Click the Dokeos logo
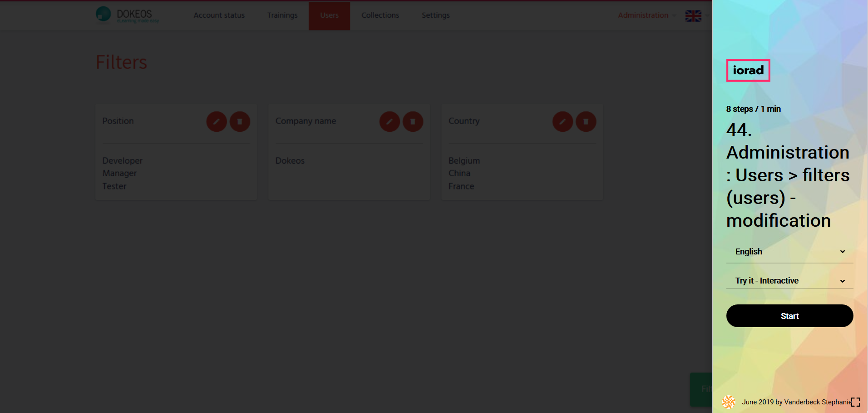 coord(128,15)
